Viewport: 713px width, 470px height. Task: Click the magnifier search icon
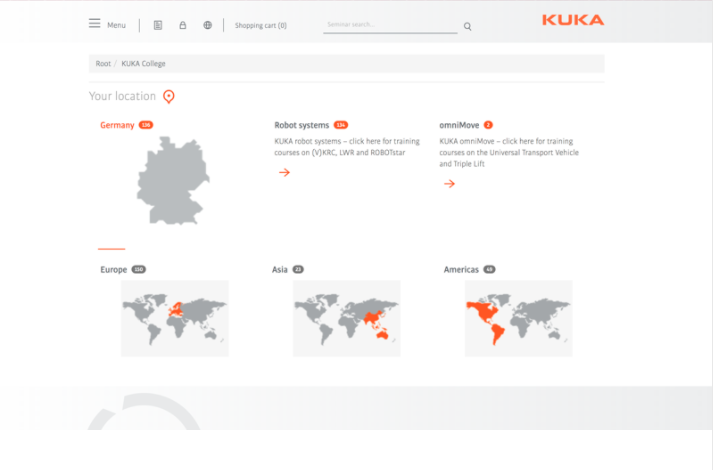[467, 27]
